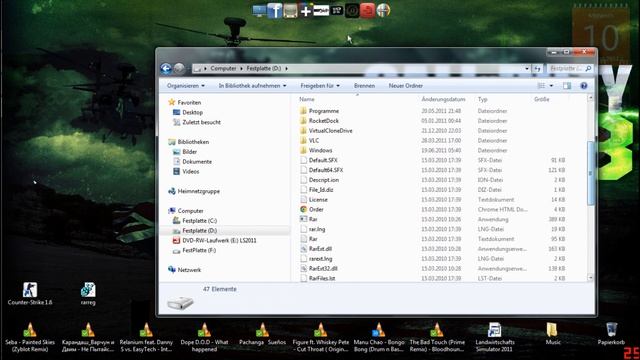
Task: Click the scroll down arrow in file list
Action: [590, 278]
